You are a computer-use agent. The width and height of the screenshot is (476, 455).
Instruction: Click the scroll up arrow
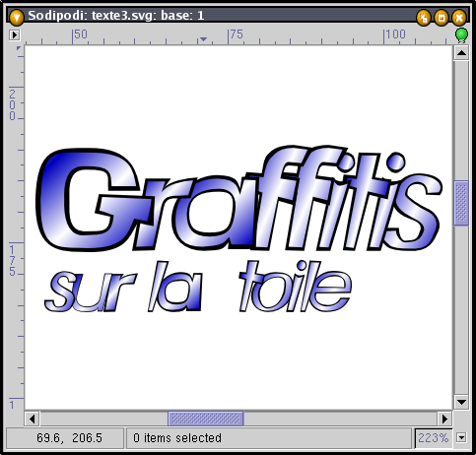[461, 53]
